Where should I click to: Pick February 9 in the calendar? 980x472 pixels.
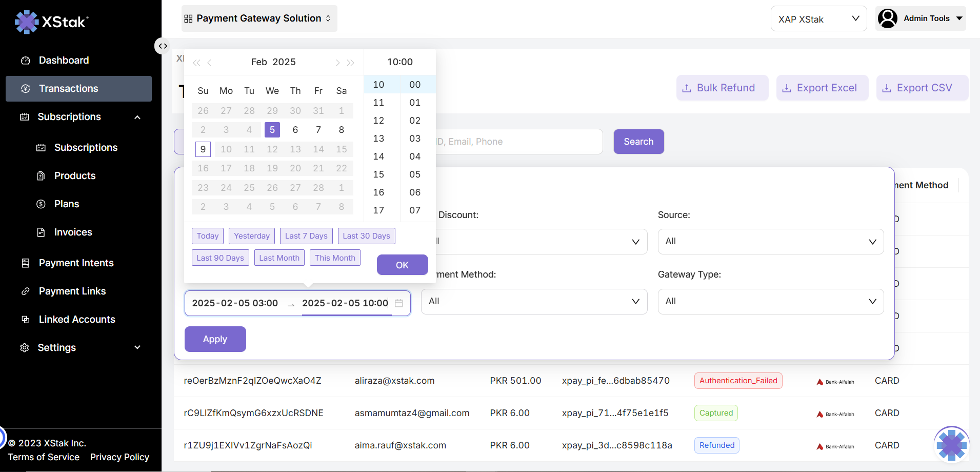pyautogui.click(x=203, y=149)
